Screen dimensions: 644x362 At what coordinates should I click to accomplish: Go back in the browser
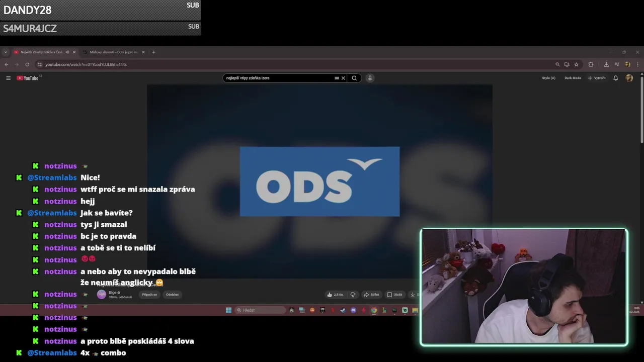pyautogui.click(x=6, y=64)
